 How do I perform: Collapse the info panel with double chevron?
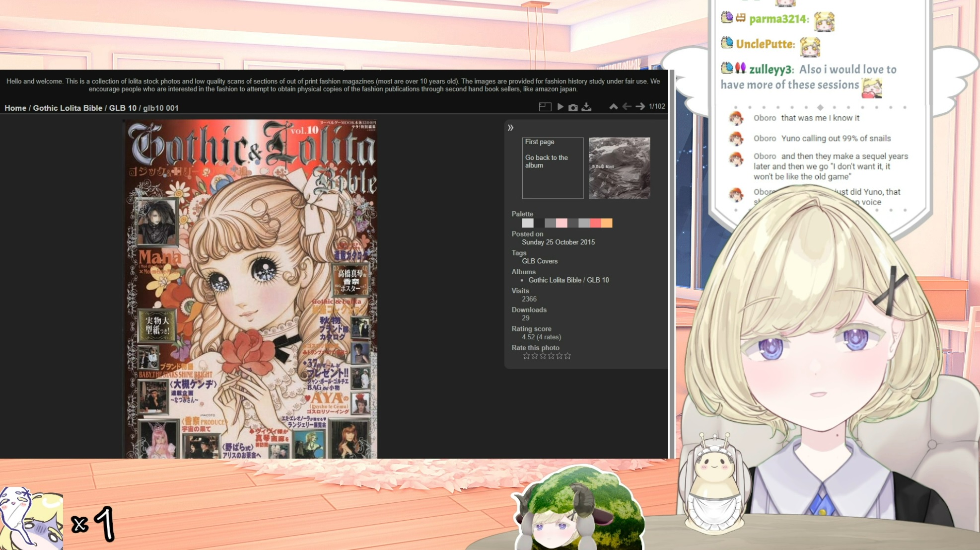coord(510,128)
